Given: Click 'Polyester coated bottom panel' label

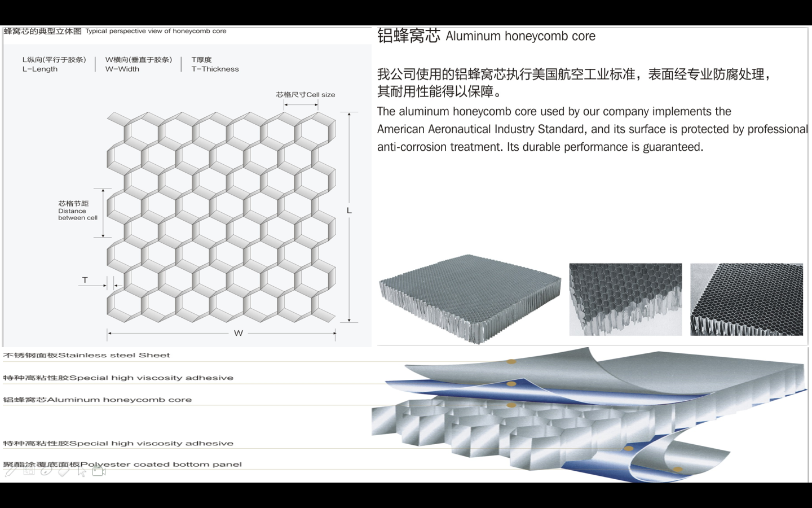Looking at the screenshot, I should (x=161, y=465).
